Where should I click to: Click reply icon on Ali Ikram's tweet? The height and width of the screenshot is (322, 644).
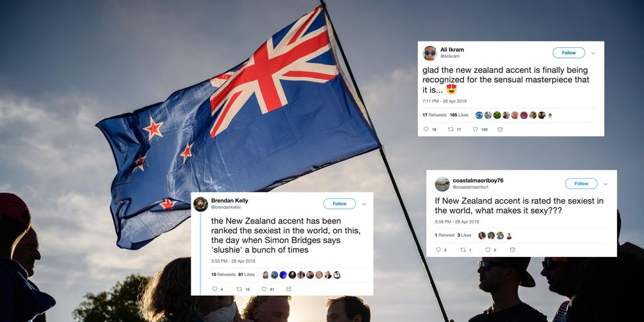(426, 129)
